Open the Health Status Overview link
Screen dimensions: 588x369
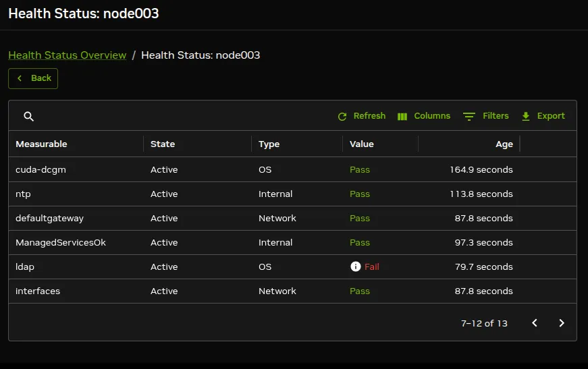[x=67, y=55]
